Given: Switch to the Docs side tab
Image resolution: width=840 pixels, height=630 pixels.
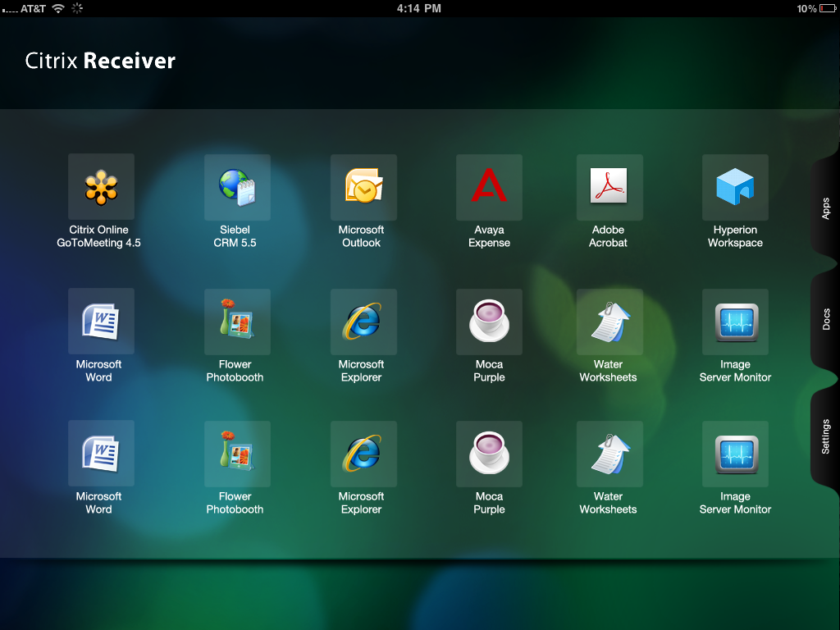Looking at the screenshot, I should [825, 319].
